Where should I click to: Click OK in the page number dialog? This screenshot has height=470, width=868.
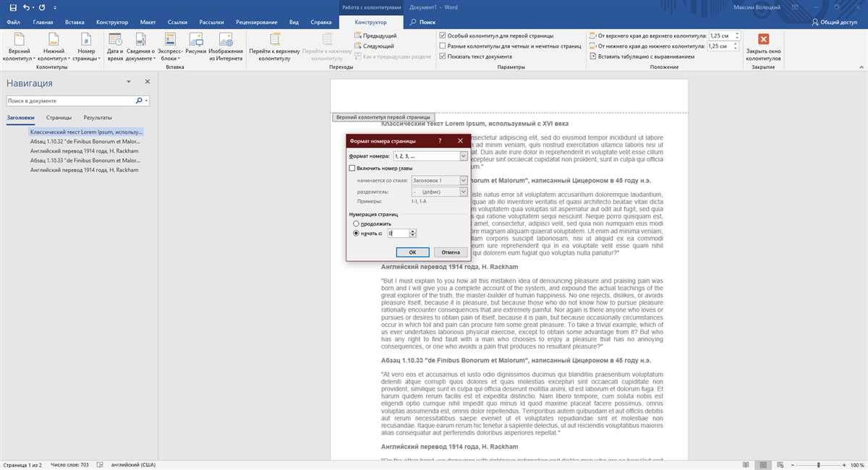point(413,252)
